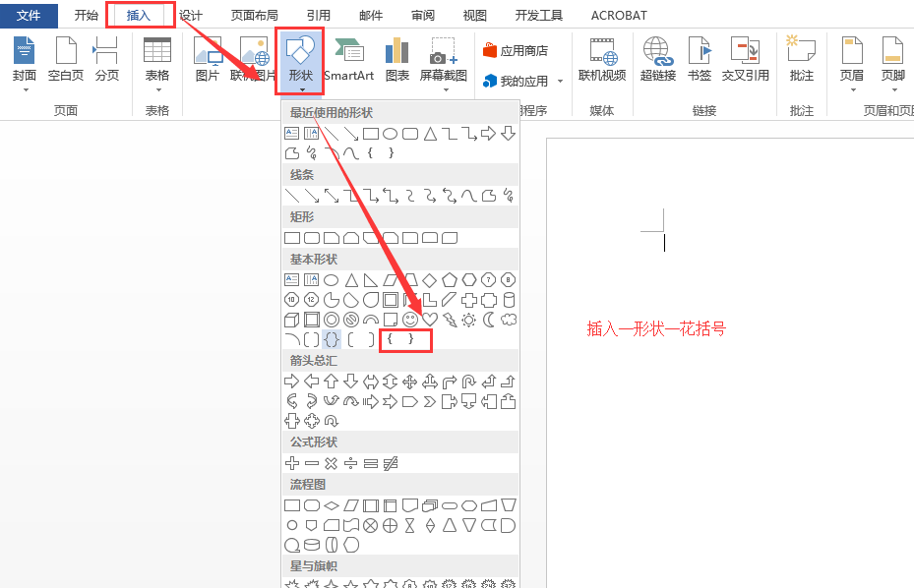Insert a chart with 图表
The width and height of the screenshot is (914, 588).
[397, 58]
